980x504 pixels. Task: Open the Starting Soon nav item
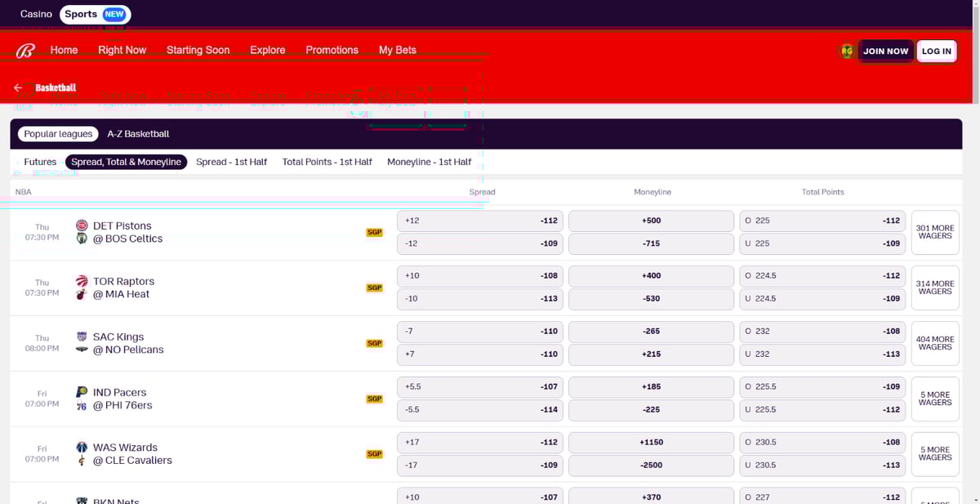(x=198, y=50)
